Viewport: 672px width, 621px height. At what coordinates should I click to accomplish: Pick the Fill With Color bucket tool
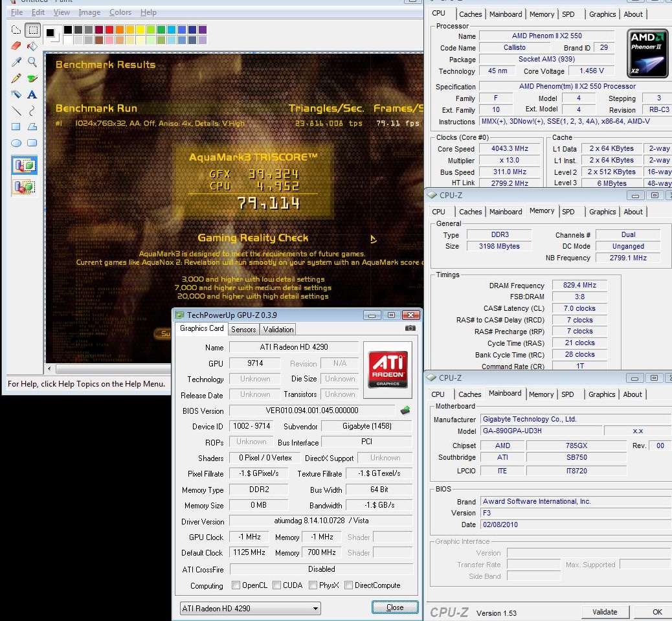tap(32, 46)
